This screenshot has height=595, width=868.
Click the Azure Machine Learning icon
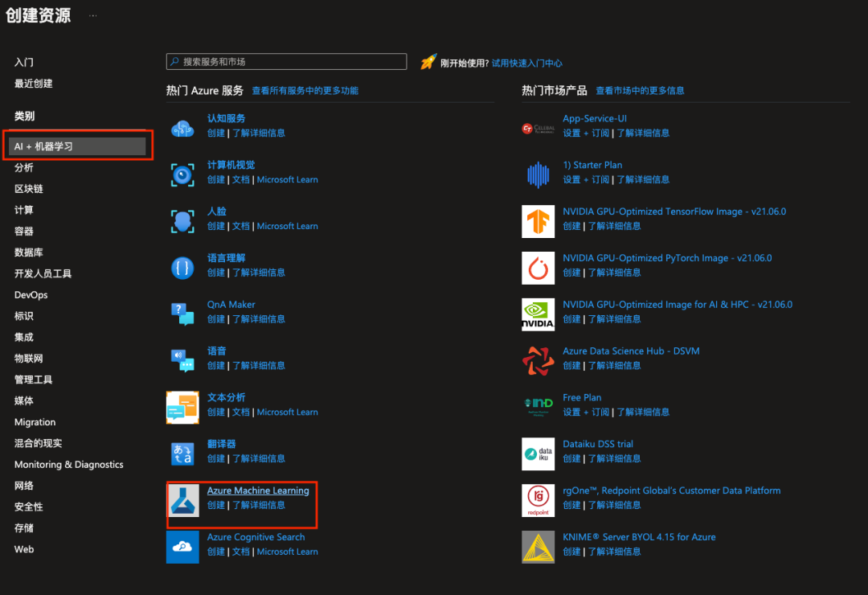[183, 500]
